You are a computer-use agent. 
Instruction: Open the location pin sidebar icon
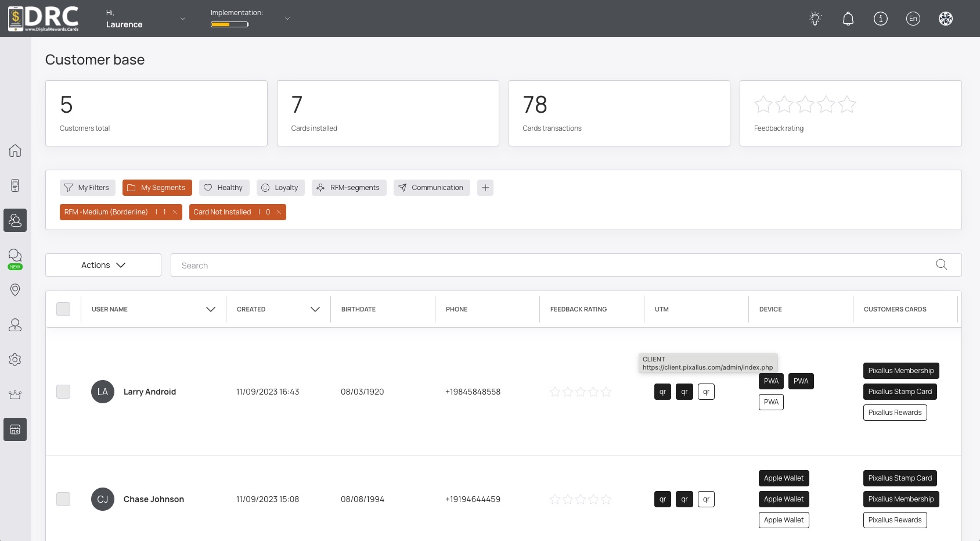click(x=15, y=290)
